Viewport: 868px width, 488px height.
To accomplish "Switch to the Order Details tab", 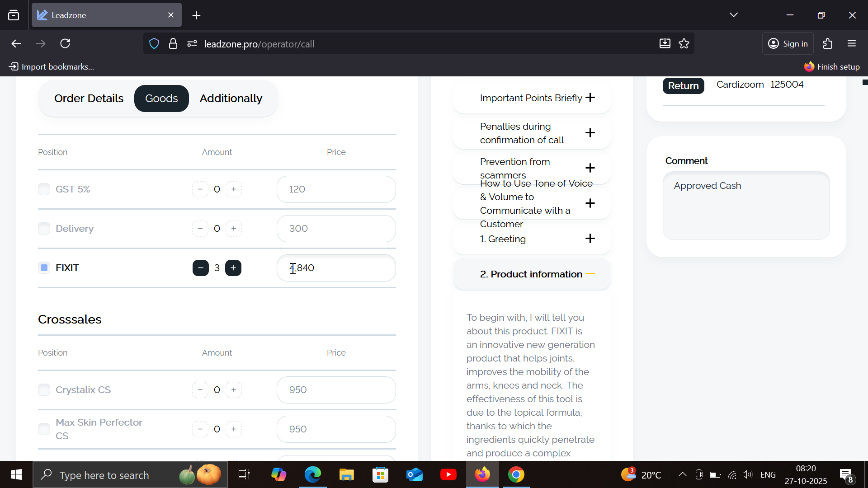I will pyautogui.click(x=89, y=99).
